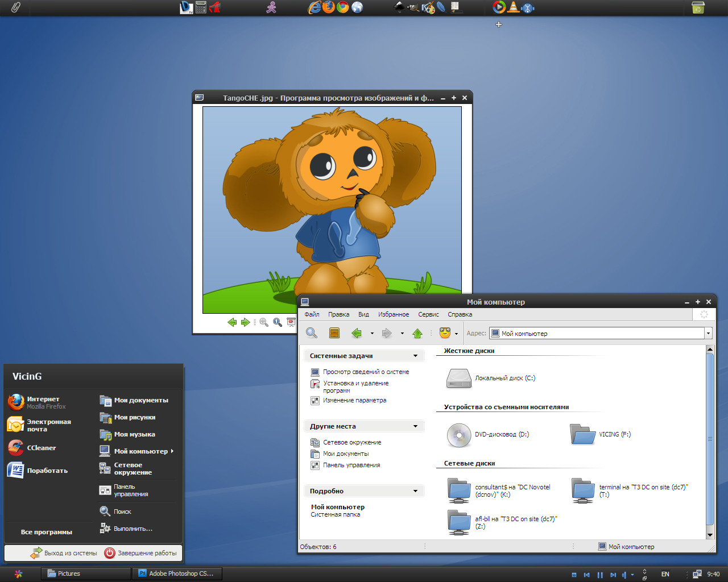Click the red megaphone icon in dock
Viewport: 728px width, 582px height.
[214, 7]
